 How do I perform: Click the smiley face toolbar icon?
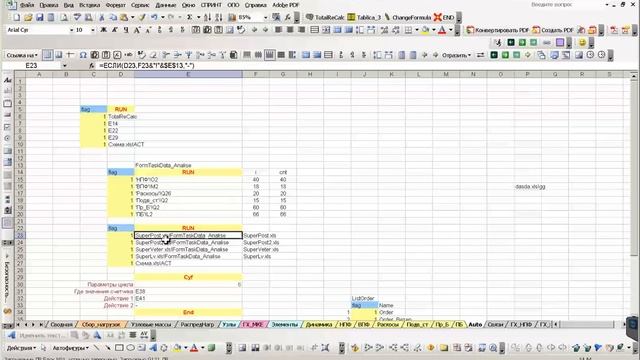click(582, 42)
